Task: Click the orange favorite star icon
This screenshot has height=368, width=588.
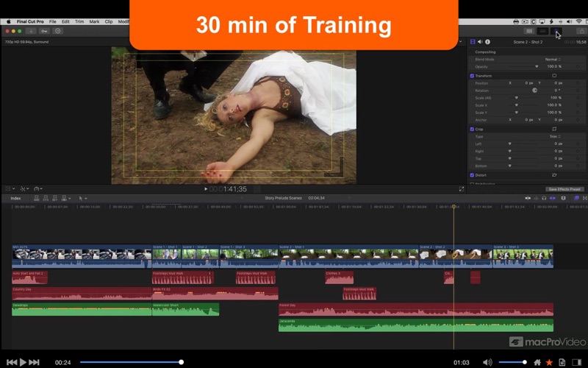Action: tap(549, 362)
